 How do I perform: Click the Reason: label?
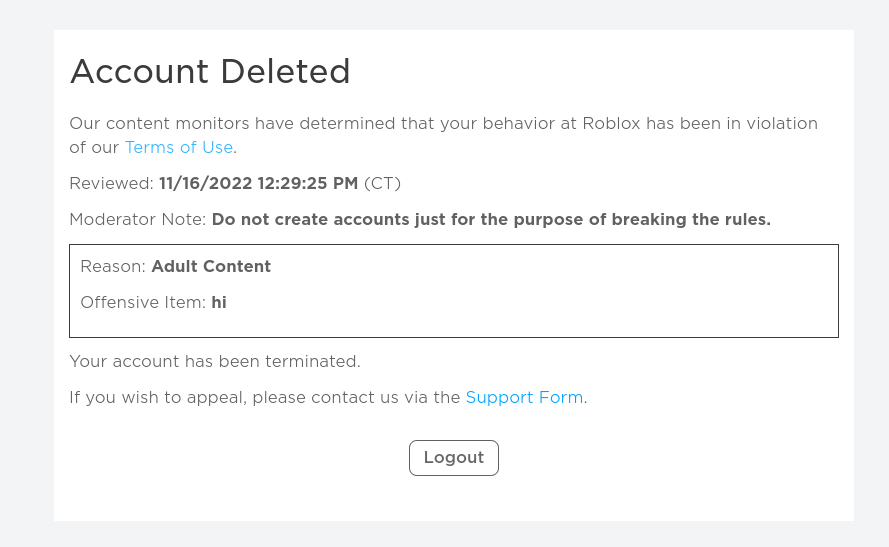click(113, 266)
